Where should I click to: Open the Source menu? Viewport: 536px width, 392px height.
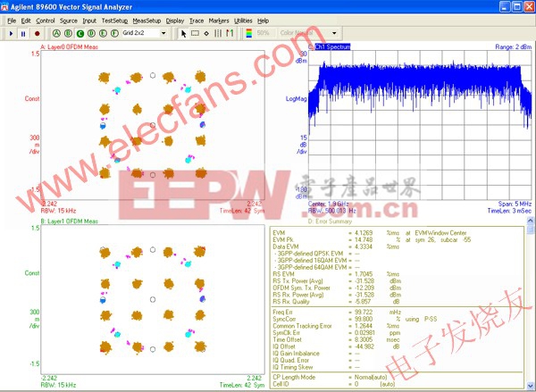point(69,21)
